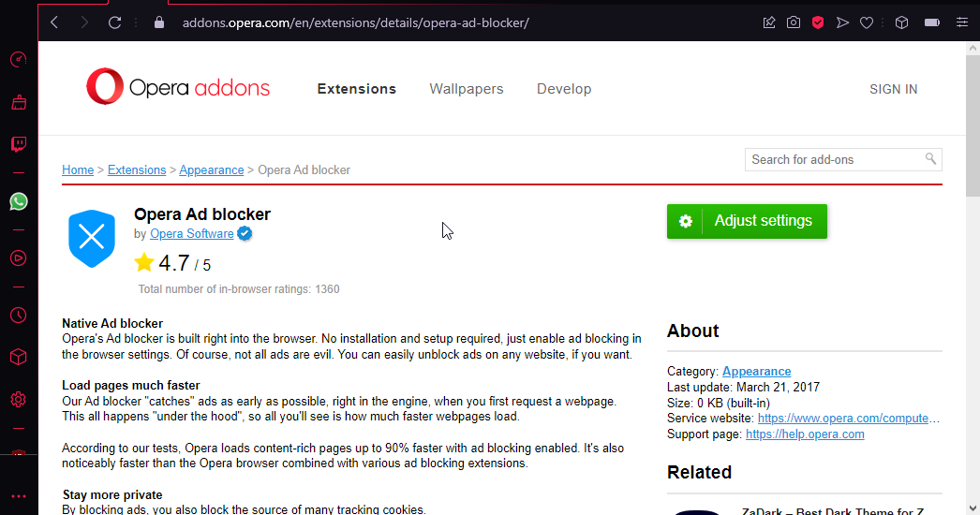Select the Develop tab
The width and height of the screenshot is (980, 515).
tap(564, 89)
